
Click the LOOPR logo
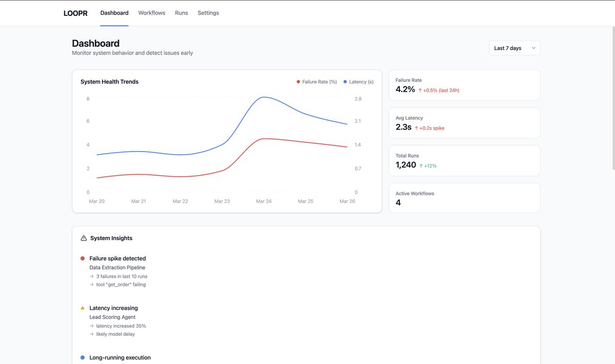[x=75, y=13]
